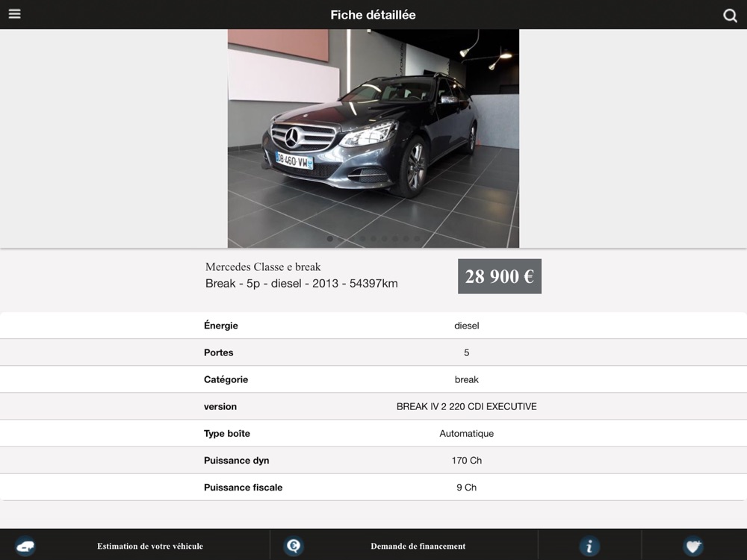The height and width of the screenshot is (560, 747).
Task: Select the version row label
Action: click(220, 407)
